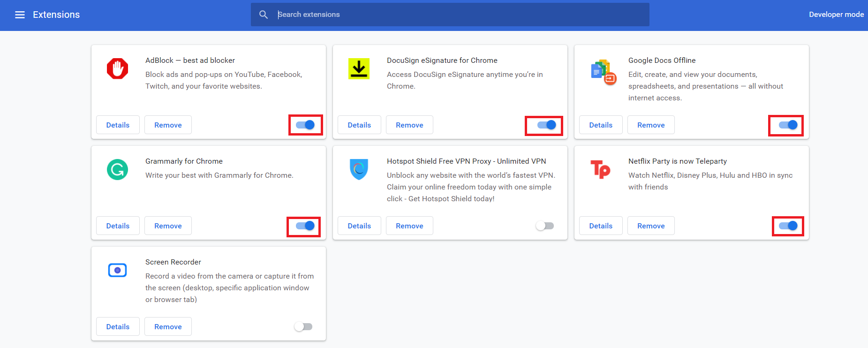Viewport: 868px width, 348px height.
Task: Disable the AdBlock extension toggle
Action: tap(305, 125)
